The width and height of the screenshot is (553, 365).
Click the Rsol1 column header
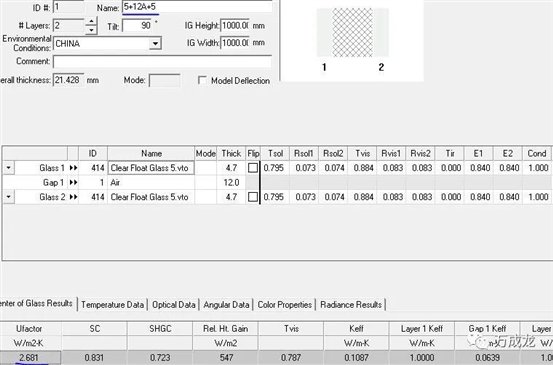pyautogui.click(x=304, y=153)
